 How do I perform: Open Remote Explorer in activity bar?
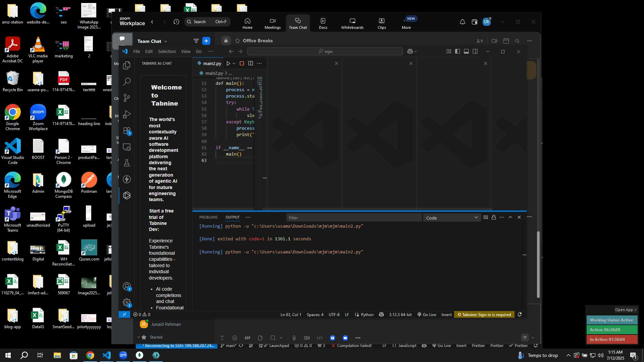127,147
